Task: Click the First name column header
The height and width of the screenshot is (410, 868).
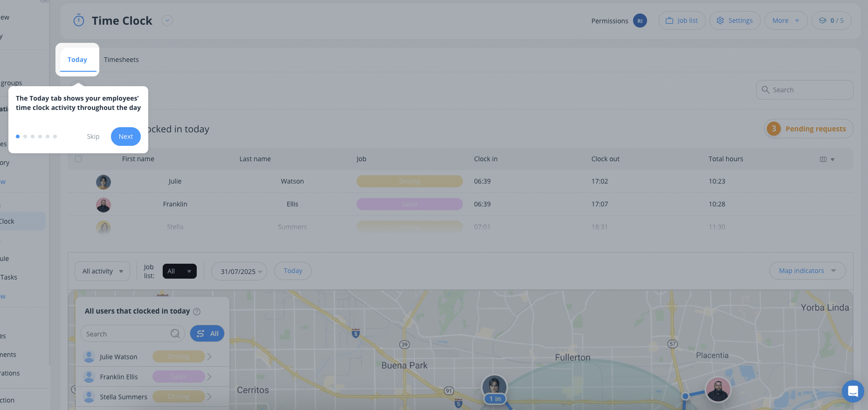Action: click(x=138, y=159)
